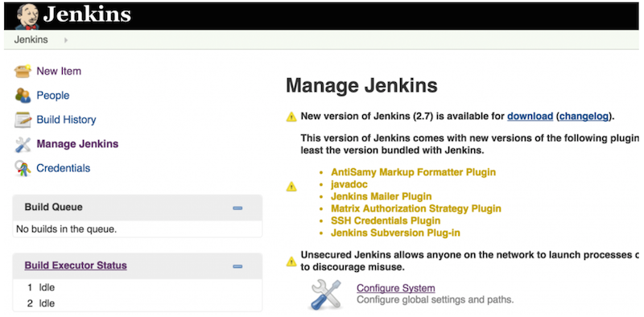Viewport: 644px width, 317px height.
Task: Click the Manage Jenkins tools icon in the sidebar
Action: click(x=23, y=144)
